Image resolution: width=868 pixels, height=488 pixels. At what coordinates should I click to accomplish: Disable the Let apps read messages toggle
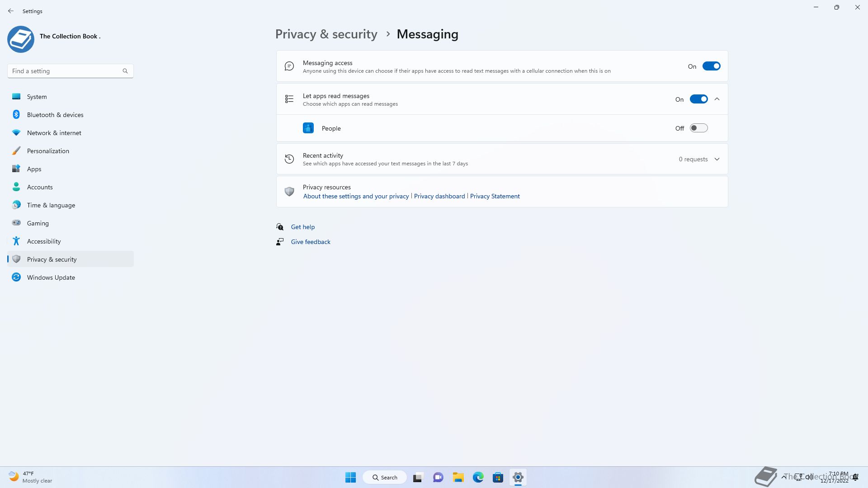[698, 99]
